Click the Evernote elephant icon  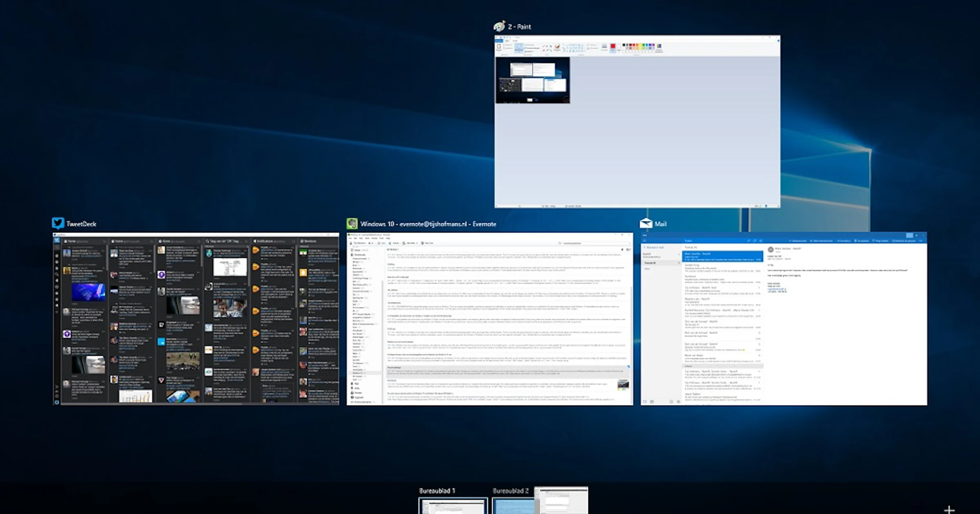[x=352, y=224]
